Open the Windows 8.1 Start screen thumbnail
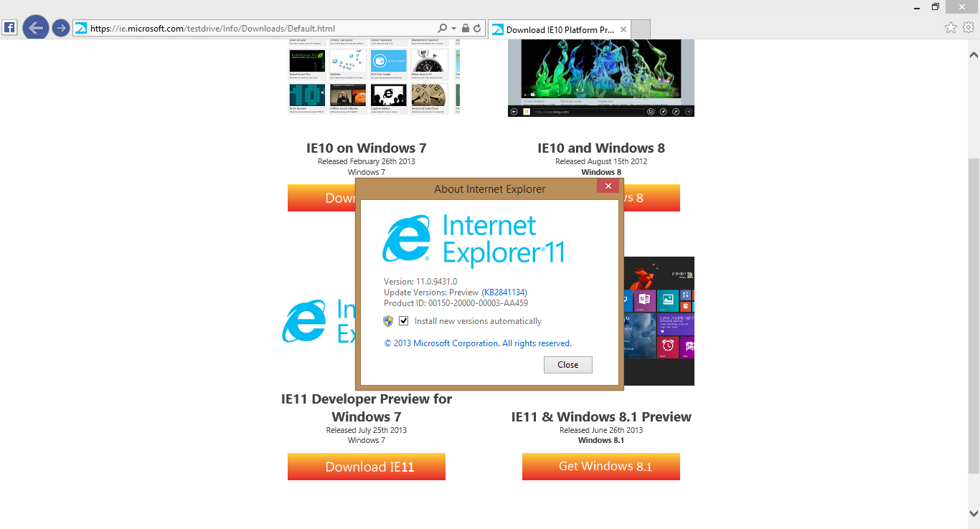This screenshot has height=529, width=980. click(x=659, y=321)
